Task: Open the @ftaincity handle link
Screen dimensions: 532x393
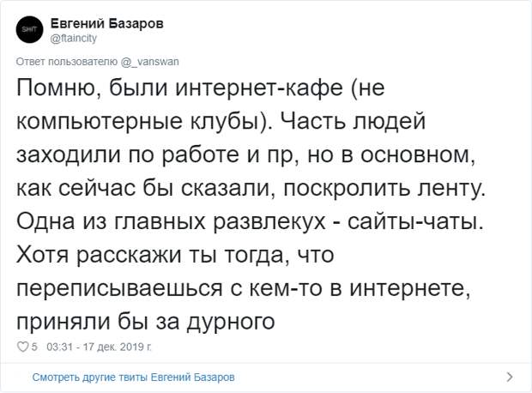Action: click(x=74, y=38)
